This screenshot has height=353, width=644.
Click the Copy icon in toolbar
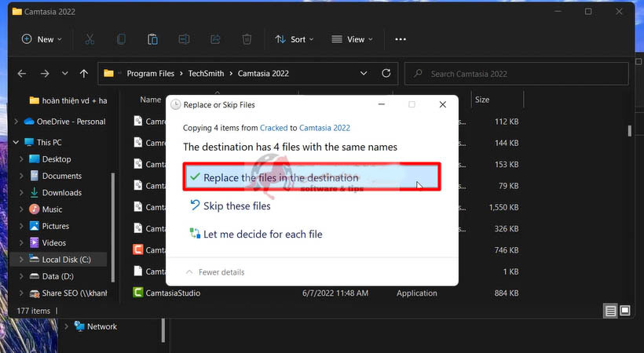point(121,39)
